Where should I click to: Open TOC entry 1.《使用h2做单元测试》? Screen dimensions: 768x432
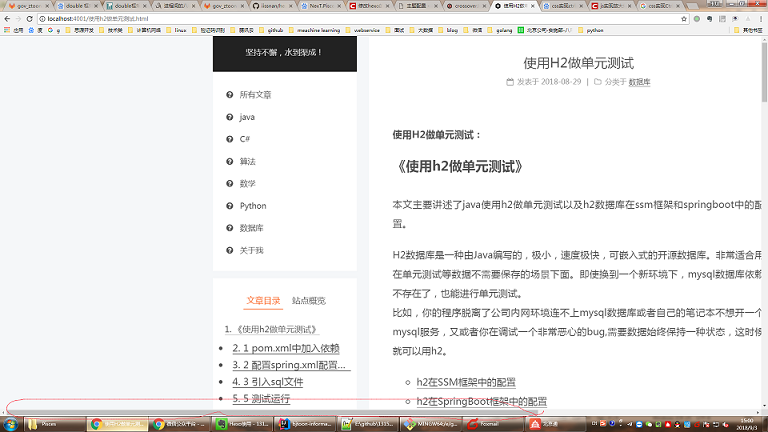272,330
